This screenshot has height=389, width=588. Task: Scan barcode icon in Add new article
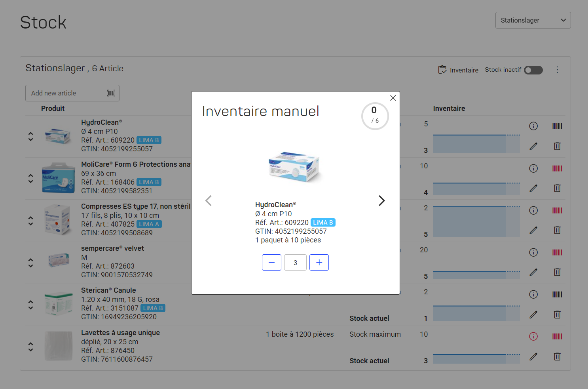[x=111, y=93]
